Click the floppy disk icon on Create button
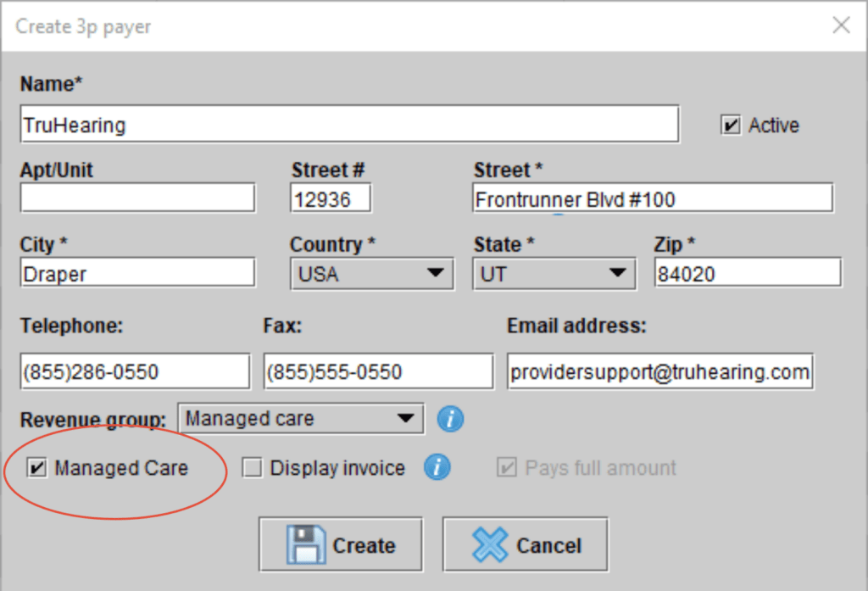Screen dimensions: 868x591 tap(306, 545)
